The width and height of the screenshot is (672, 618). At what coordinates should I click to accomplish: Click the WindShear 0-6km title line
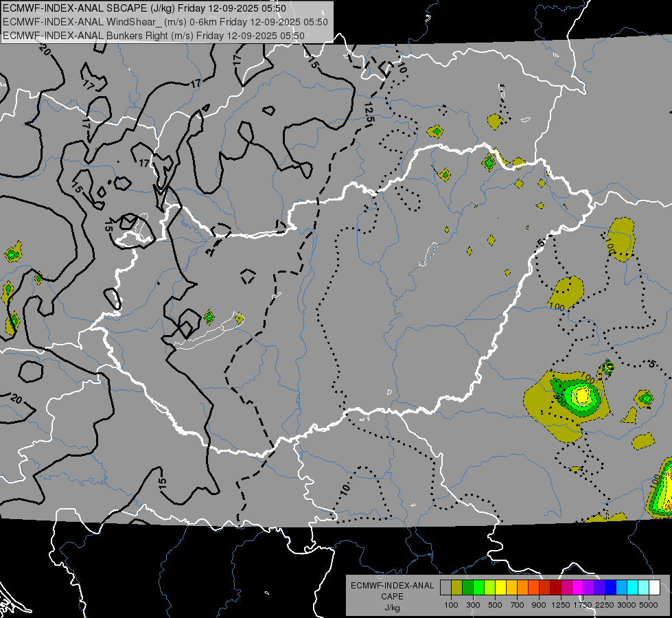pyautogui.click(x=165, y=22)
